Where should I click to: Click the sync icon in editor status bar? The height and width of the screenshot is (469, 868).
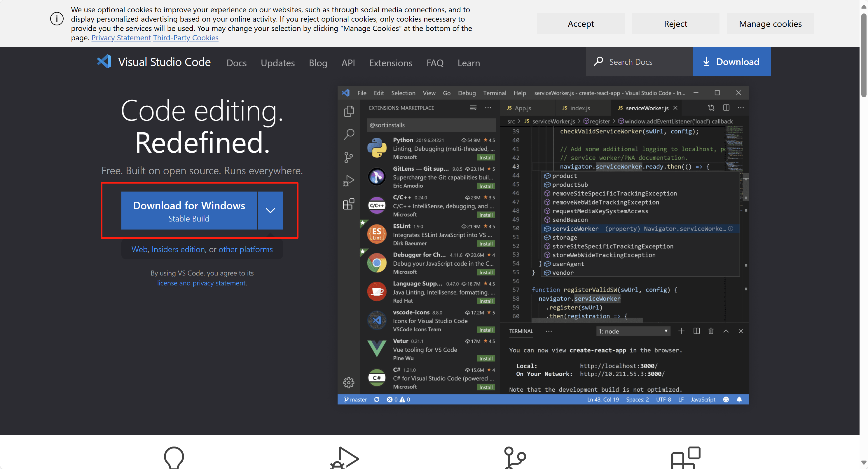[377, 400]
